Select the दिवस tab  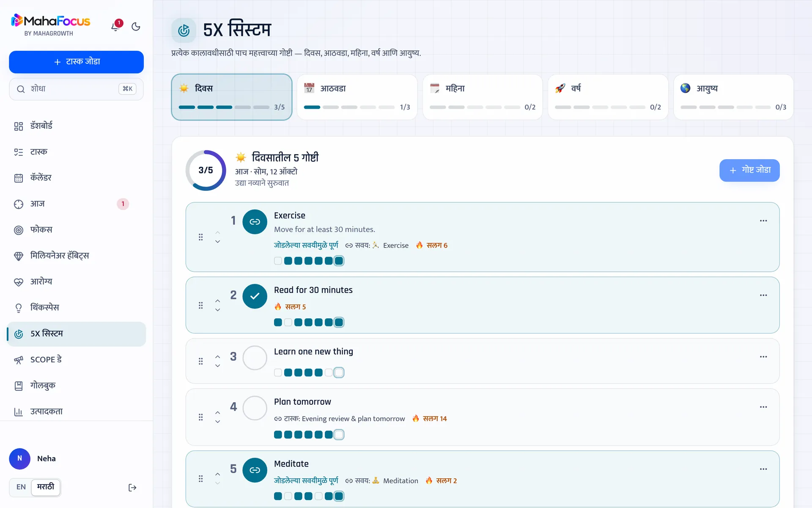(x=232, y=97)
